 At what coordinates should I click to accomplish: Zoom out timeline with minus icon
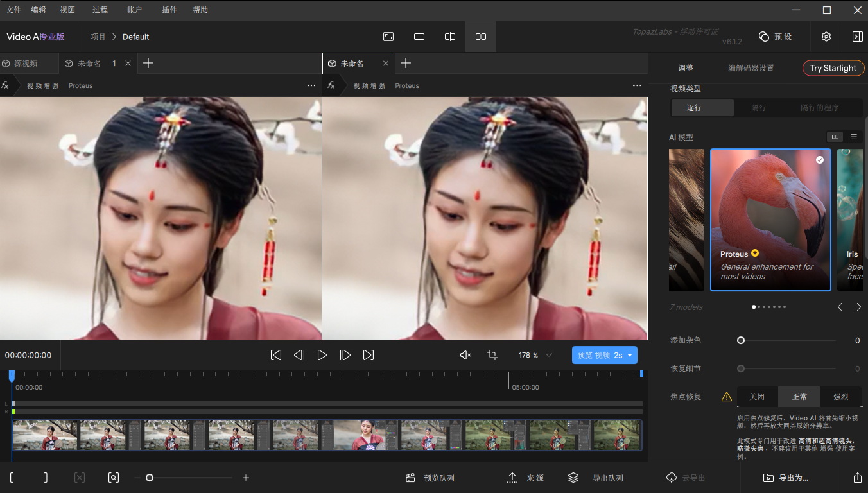137,478
